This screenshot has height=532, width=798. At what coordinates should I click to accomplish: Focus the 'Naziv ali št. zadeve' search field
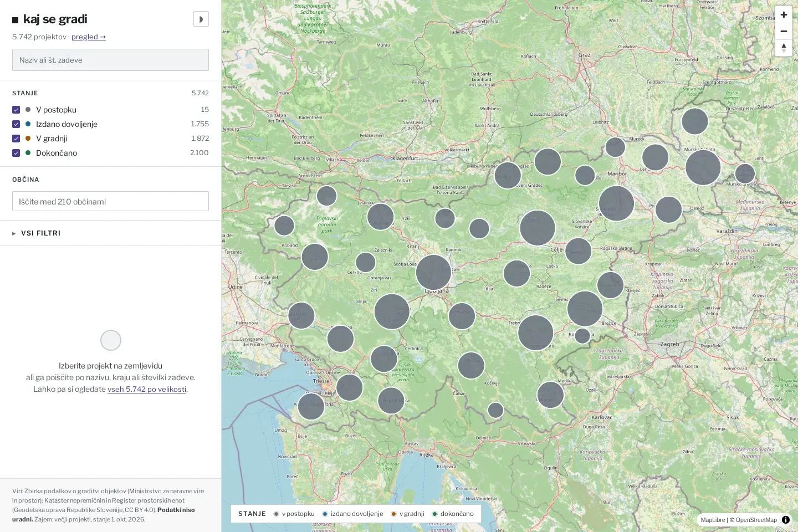coord(110,60)
